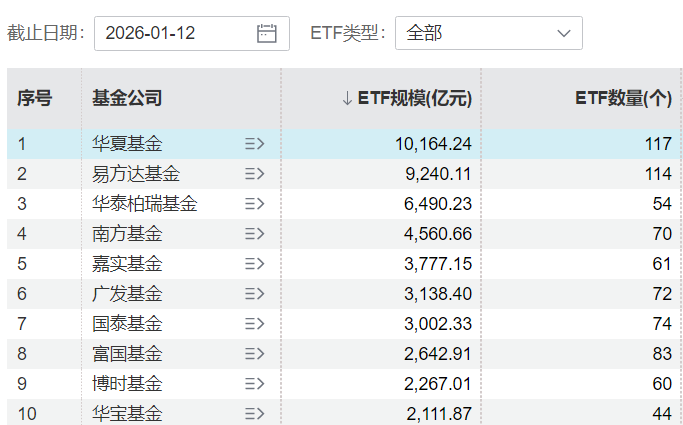Sort by ETF规模(亿元) column header
The width and height of the screenshot is (683, 425).
406,98
